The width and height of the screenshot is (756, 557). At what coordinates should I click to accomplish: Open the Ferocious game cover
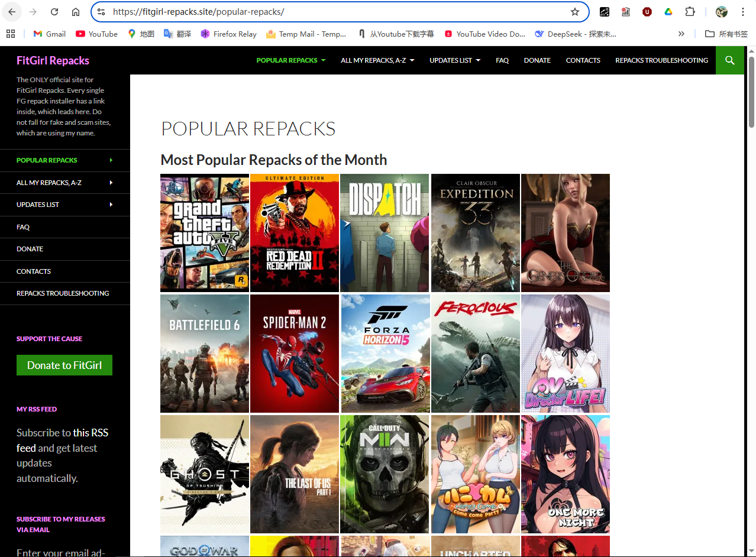pyautogui.click(x=476, y=354)
